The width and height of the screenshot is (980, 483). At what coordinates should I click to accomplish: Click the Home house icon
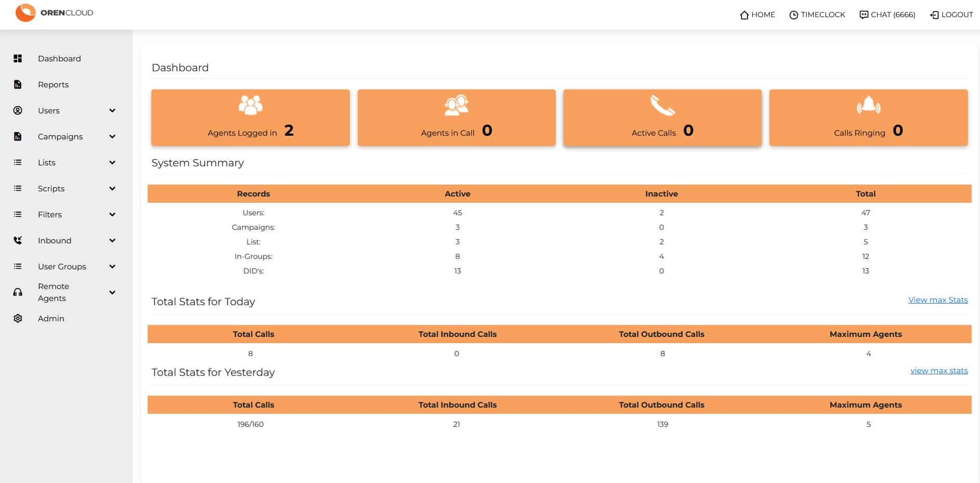click(744, 15)
